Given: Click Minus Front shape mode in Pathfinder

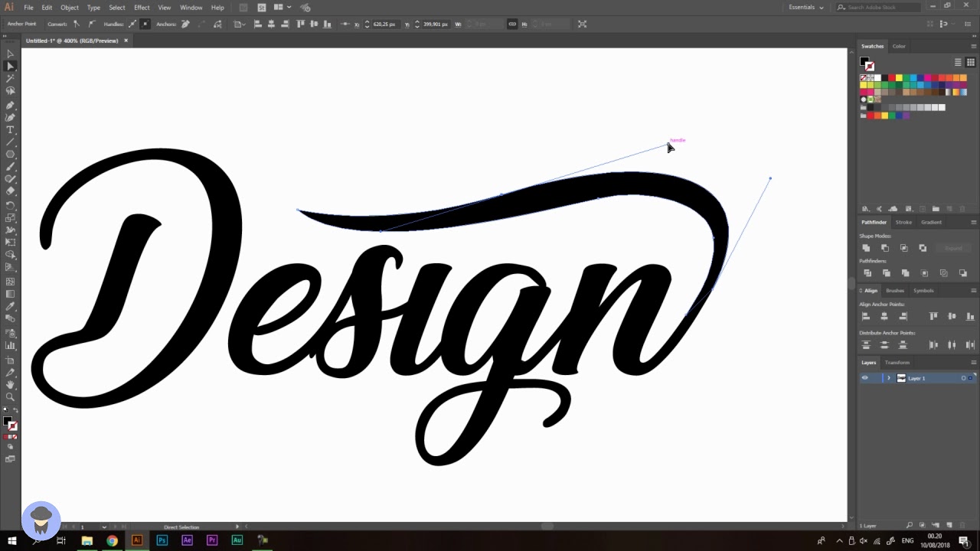Looking at the screenshot, I should point(885,248).
